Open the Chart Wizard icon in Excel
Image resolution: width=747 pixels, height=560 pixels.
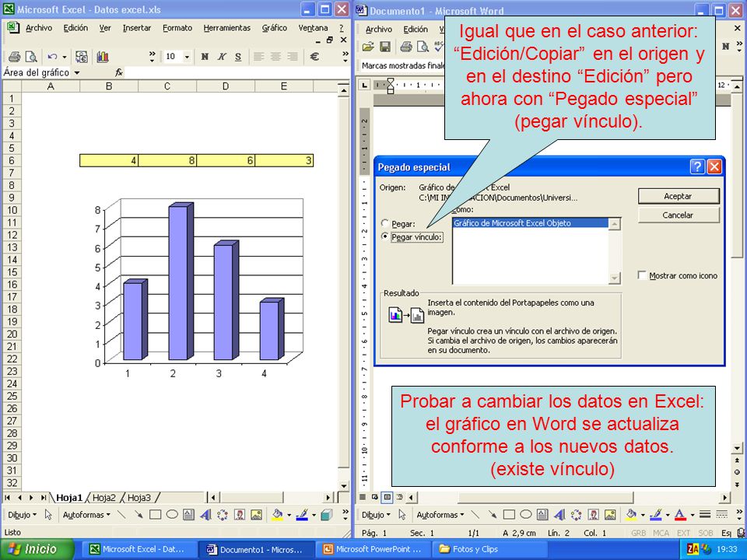pyautogui.click(x=103, y=57)
